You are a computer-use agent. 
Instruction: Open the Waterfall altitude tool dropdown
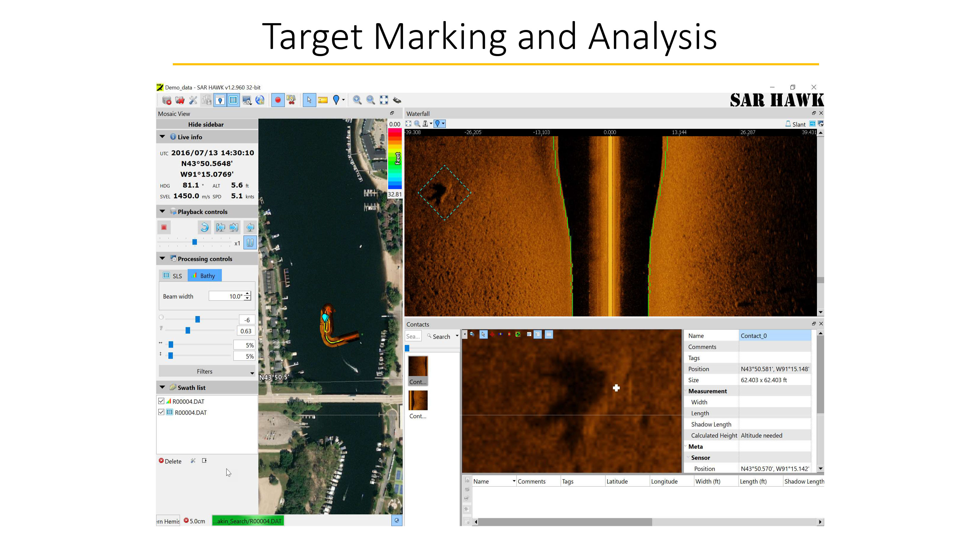[431, 123]
